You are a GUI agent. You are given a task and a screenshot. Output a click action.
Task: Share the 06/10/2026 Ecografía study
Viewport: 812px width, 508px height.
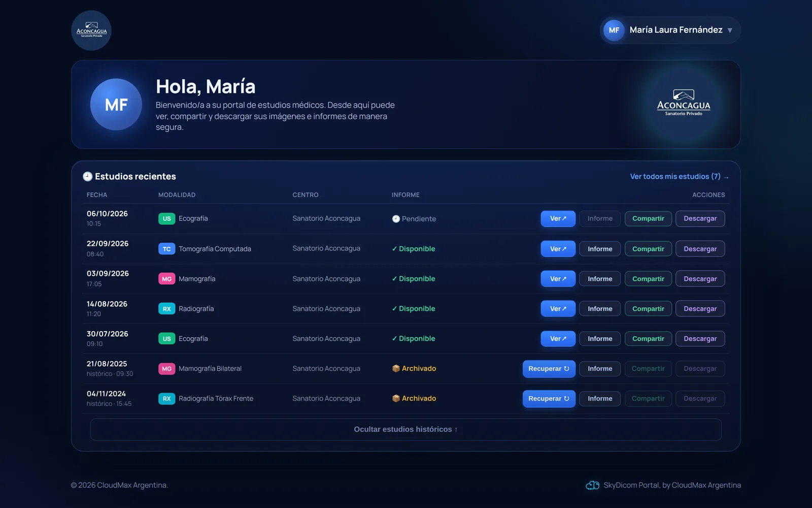coord(648,218)
